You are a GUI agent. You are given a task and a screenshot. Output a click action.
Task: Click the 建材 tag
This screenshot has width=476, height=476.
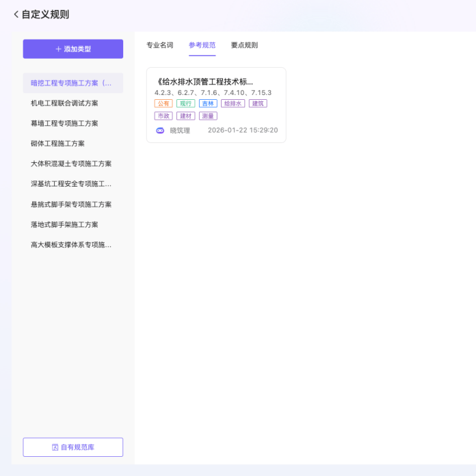tap(186, 116)
